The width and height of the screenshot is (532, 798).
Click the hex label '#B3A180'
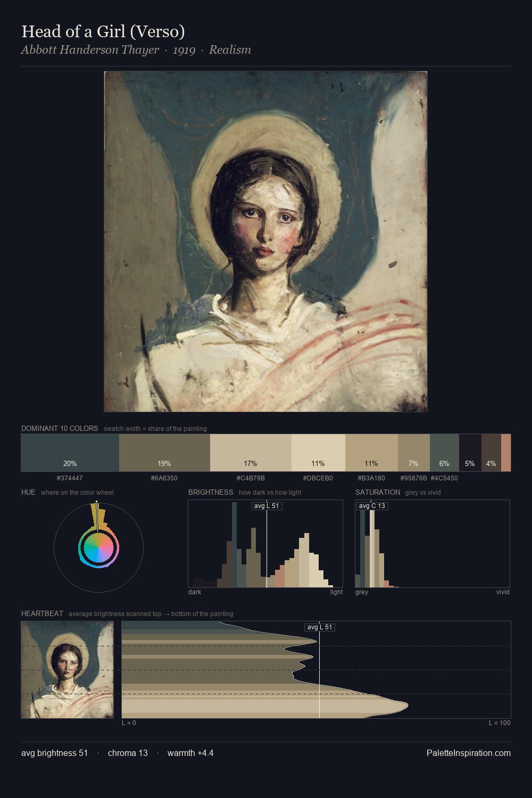click(371, 478)
